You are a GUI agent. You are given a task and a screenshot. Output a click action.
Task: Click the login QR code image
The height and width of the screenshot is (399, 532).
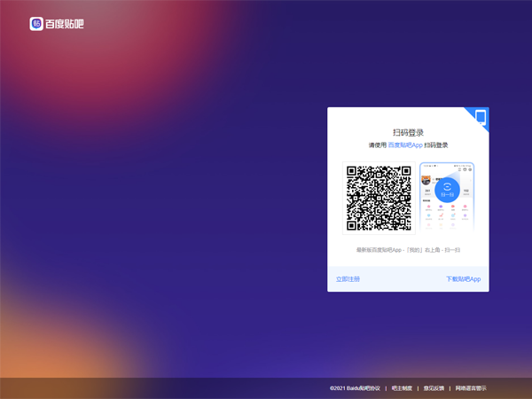(x=379, y=198)
